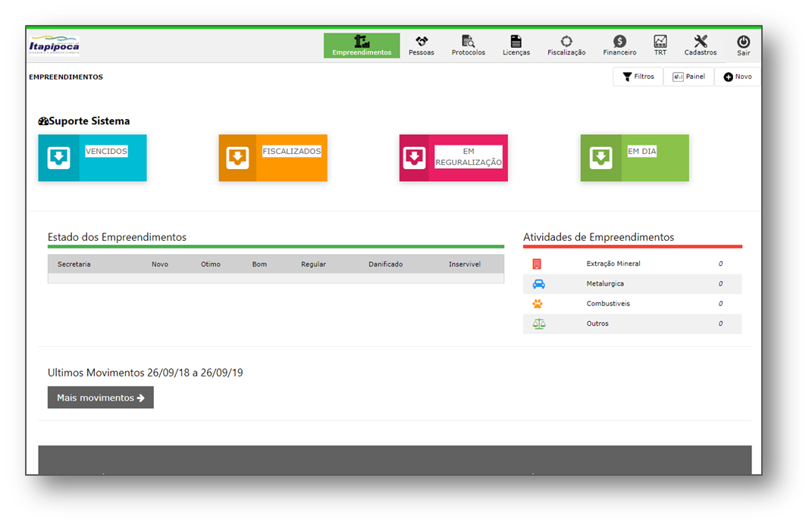Click the Metalurgica car icon
The height and width of the screenshot is (525, 812).
[x=538, y=284]
